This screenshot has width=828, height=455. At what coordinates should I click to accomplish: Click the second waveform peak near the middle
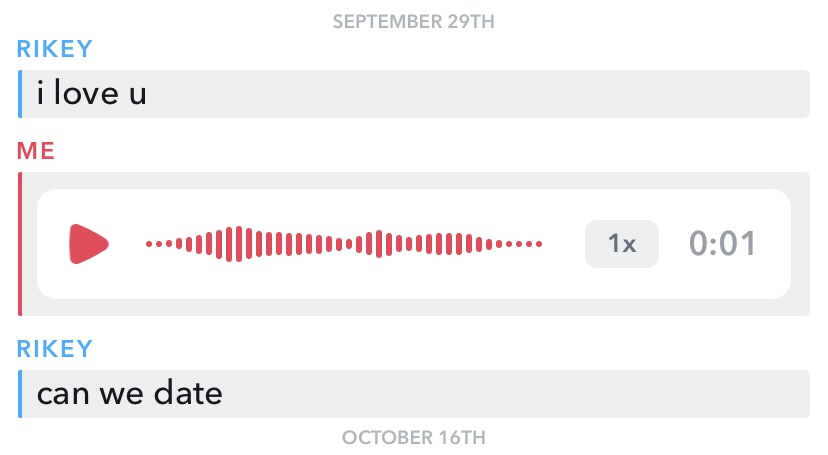coord(379,244)
